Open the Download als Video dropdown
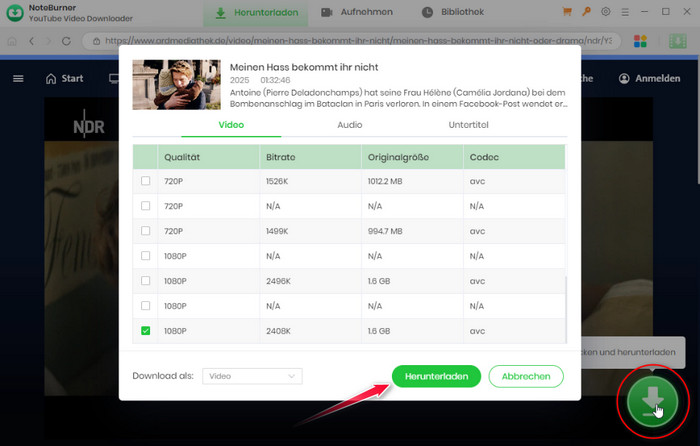This screenshot has height=446, width=700. click(x=252, y=376)
